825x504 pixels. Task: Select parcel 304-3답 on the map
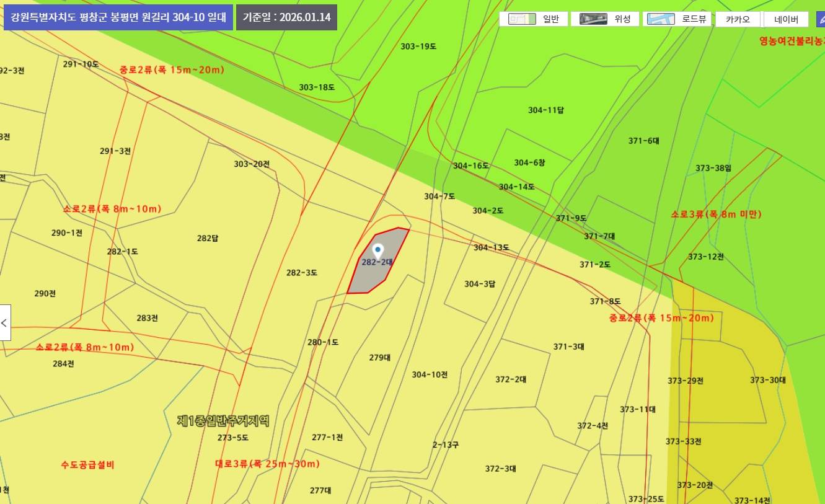pyautogui.click(x=479, y=284)
